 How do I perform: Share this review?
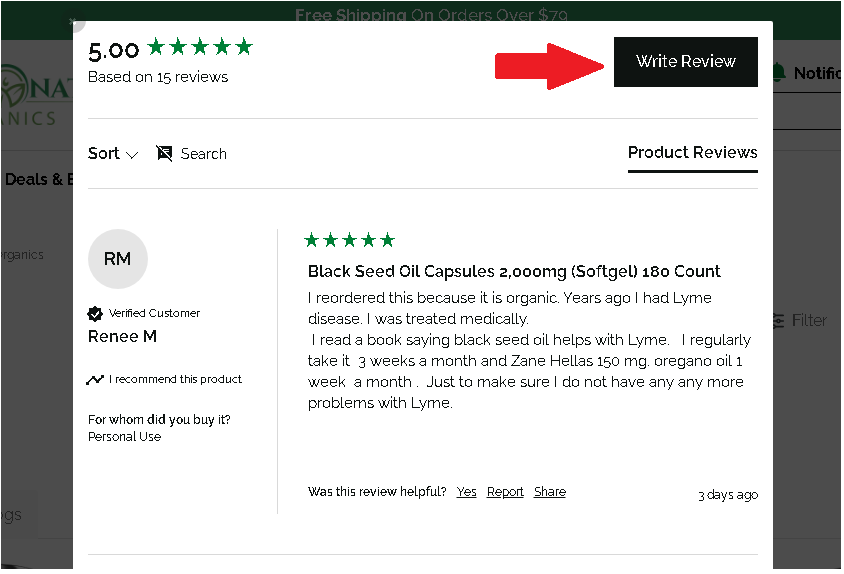click(x=550, y=492)
